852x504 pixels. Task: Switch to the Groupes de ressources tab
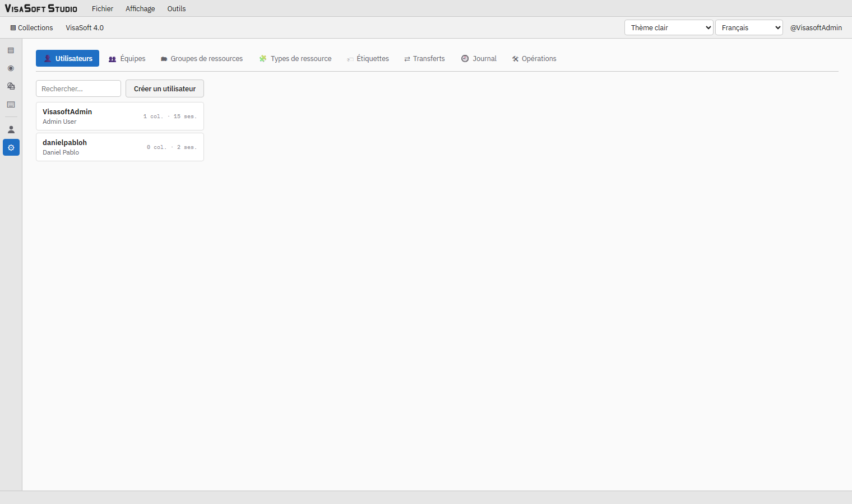pyautogui.click(x=202, y=58)
